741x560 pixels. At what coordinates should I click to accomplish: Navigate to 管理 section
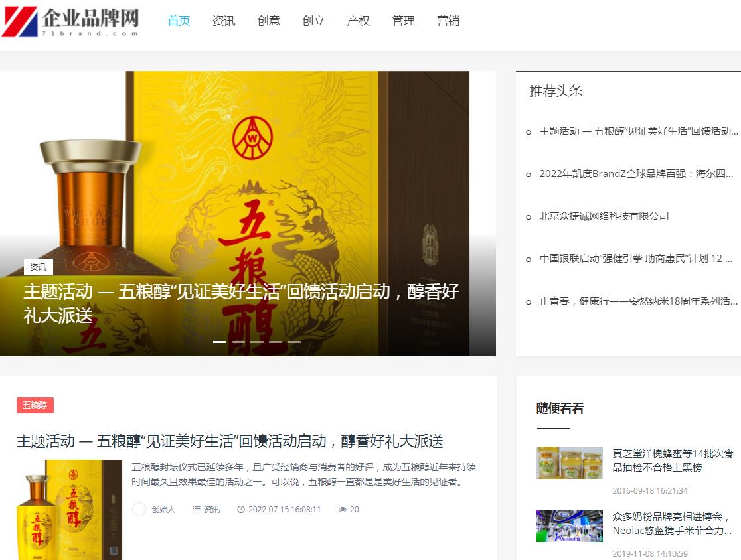click(x=403, y=21)
